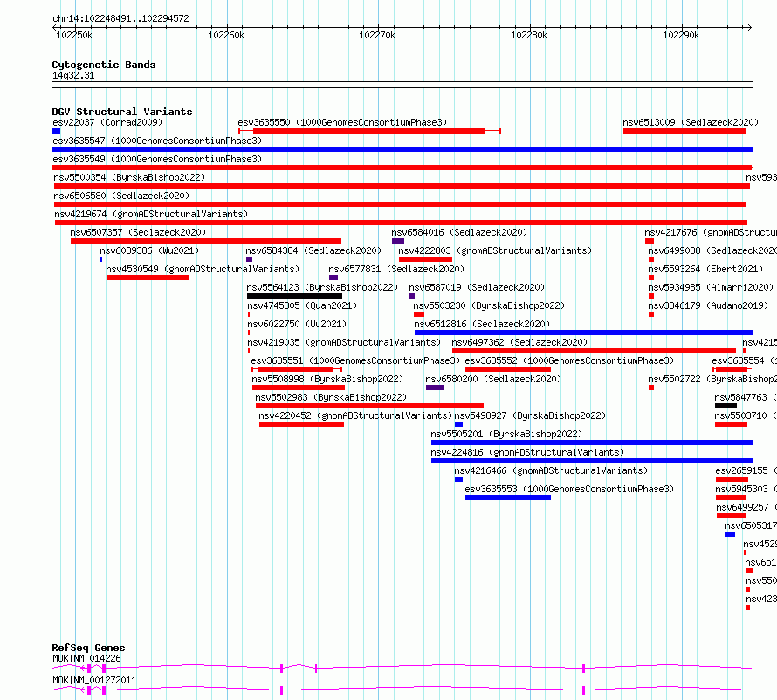Viewport: 777px width, 700px height.
Task: Open nsv5500354 (ByrskaBishop2022) label
Action: pyautogui.click(x=129, y=177)
